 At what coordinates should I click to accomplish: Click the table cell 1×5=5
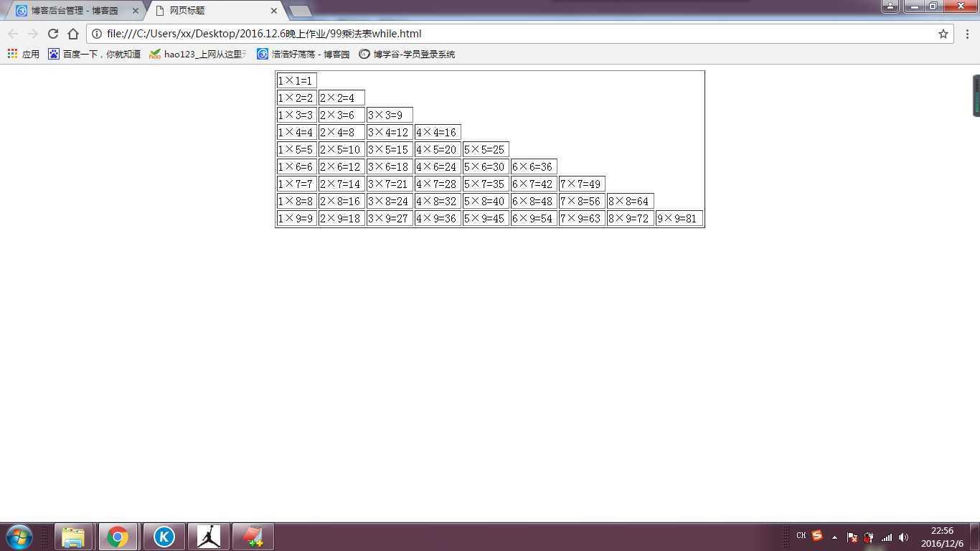[297, 149]
